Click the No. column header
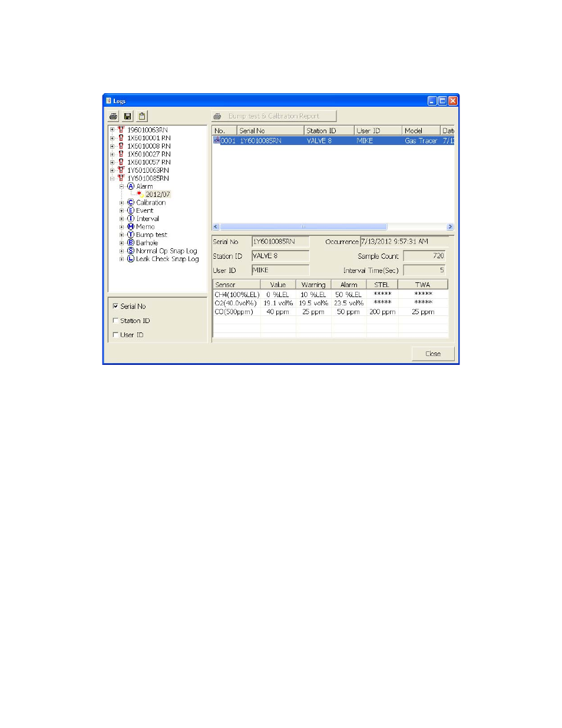 (x=224, y=131)
